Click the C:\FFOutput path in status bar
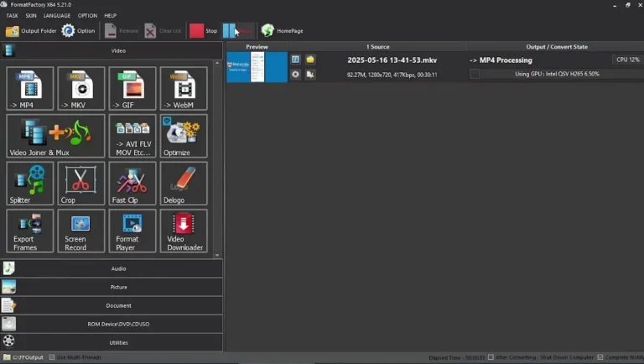 tap(28, 357)
